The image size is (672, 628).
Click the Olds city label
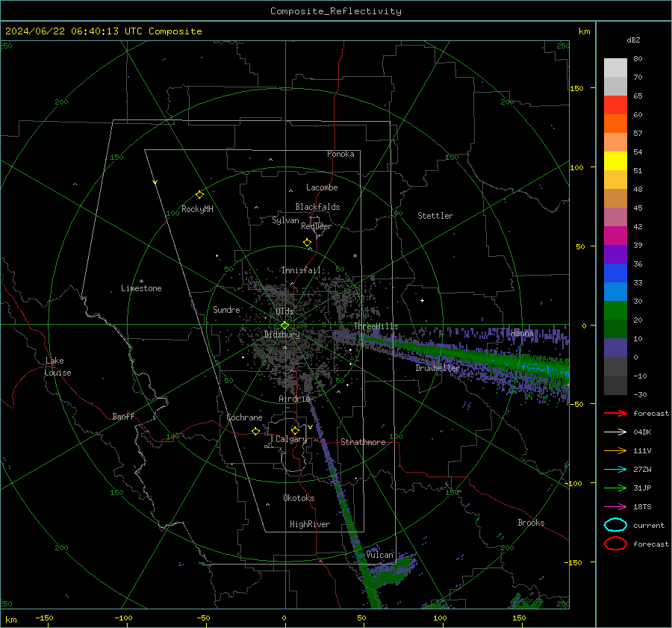tap(284, 311)
